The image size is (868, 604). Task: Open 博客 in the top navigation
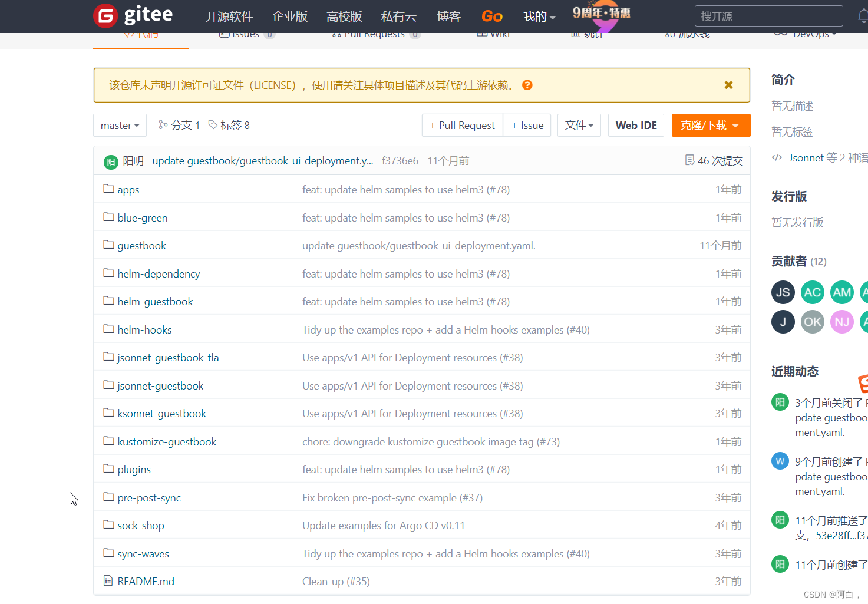[x=448, y=16]
